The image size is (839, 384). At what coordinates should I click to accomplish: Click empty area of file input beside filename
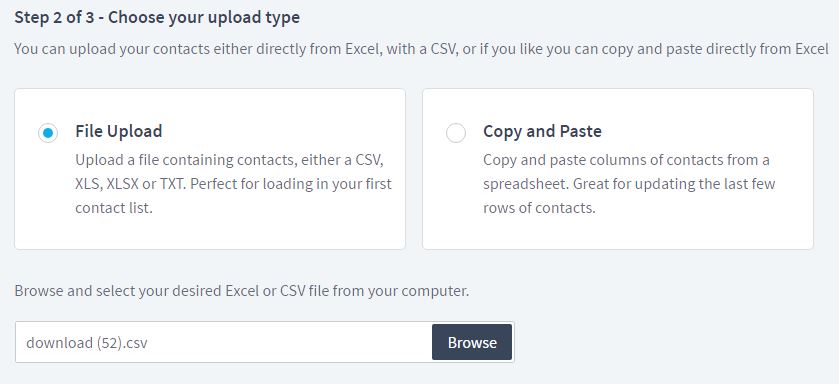click(x=289, y=342)
